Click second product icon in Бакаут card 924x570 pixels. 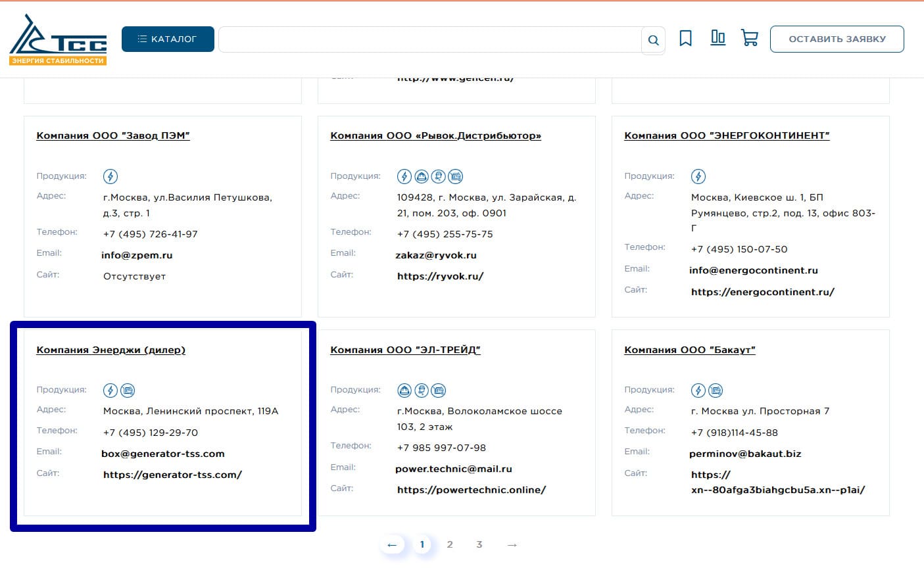coord(716,391)
